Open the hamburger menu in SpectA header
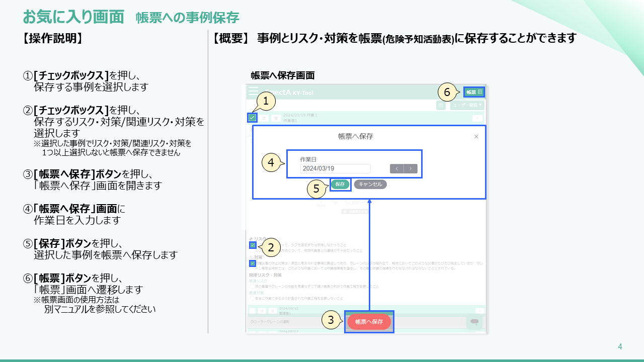 253,93
